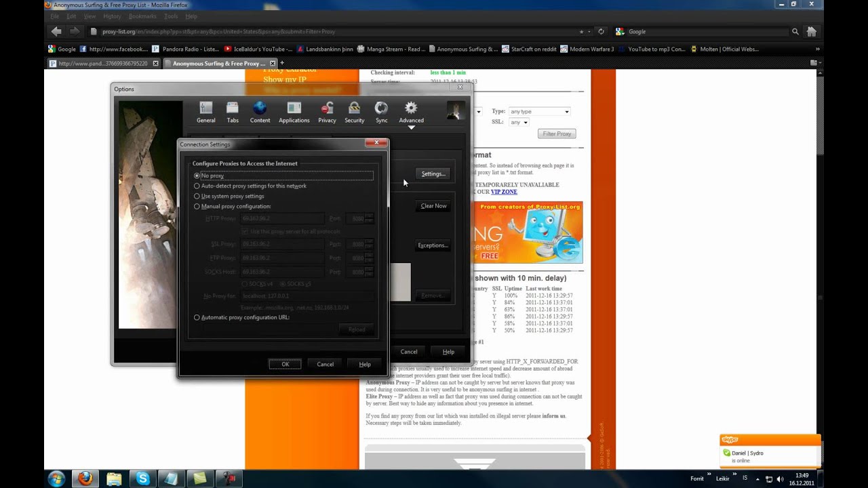Reload the page from the address bar

[601, 31]
